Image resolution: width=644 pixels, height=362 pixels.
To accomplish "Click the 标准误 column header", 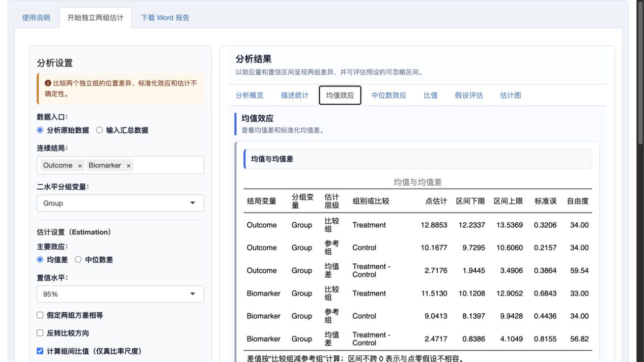I will pos(545,201).
